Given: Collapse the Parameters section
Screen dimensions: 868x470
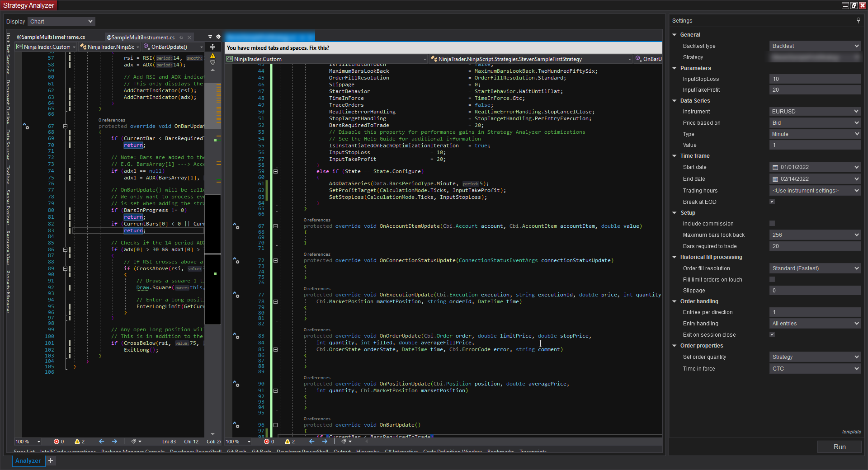Looking at the screenshot, I should (x=675, y=68).
